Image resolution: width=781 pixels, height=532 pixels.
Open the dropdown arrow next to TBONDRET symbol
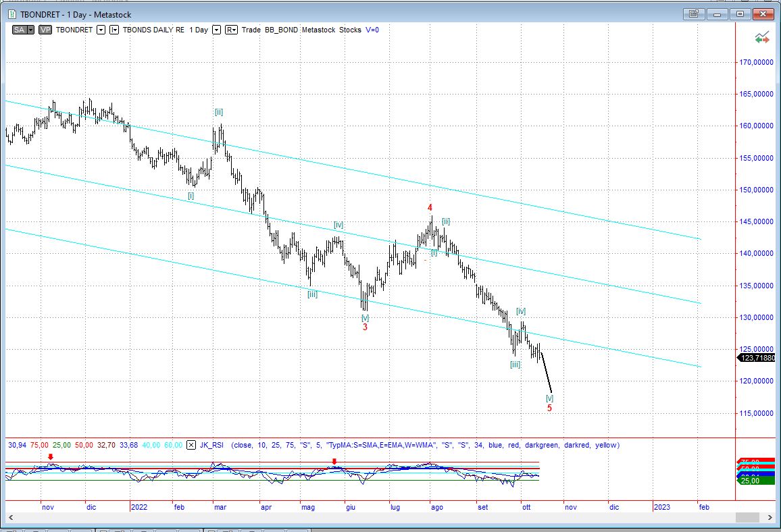[101, 30]
